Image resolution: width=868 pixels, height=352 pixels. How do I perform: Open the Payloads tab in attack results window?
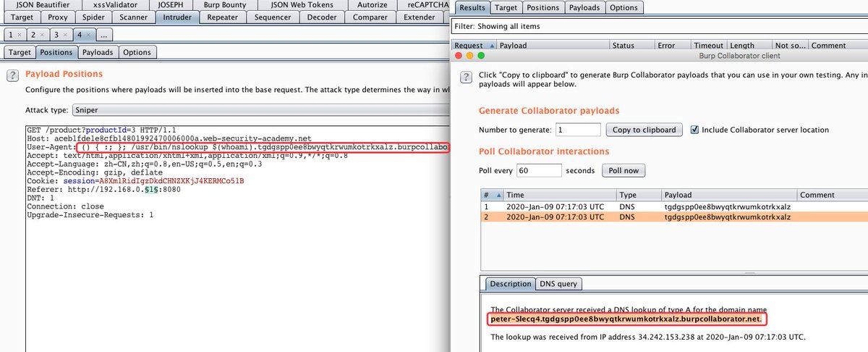point(584,7)
